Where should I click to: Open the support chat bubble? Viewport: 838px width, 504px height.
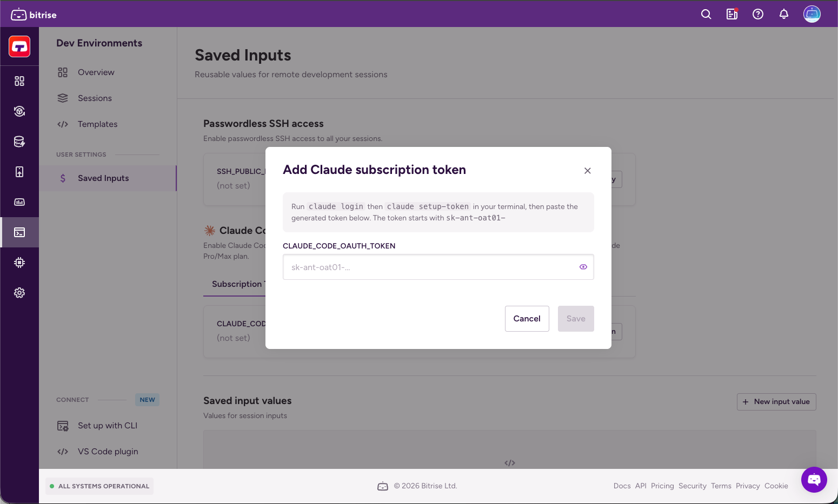point(814,480)
